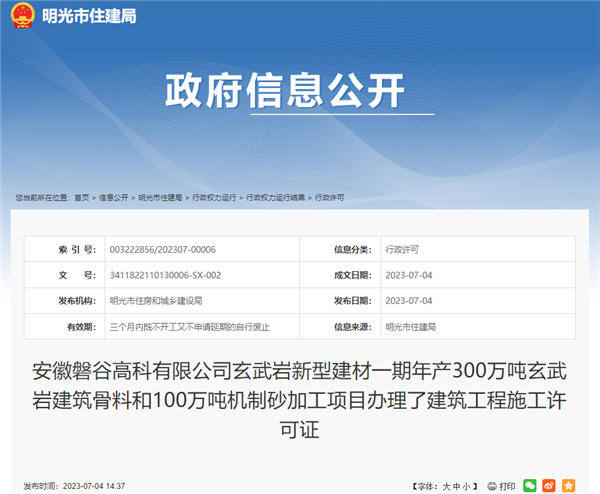Set font size to 大

pyautogui.click(x=445, y=485)
